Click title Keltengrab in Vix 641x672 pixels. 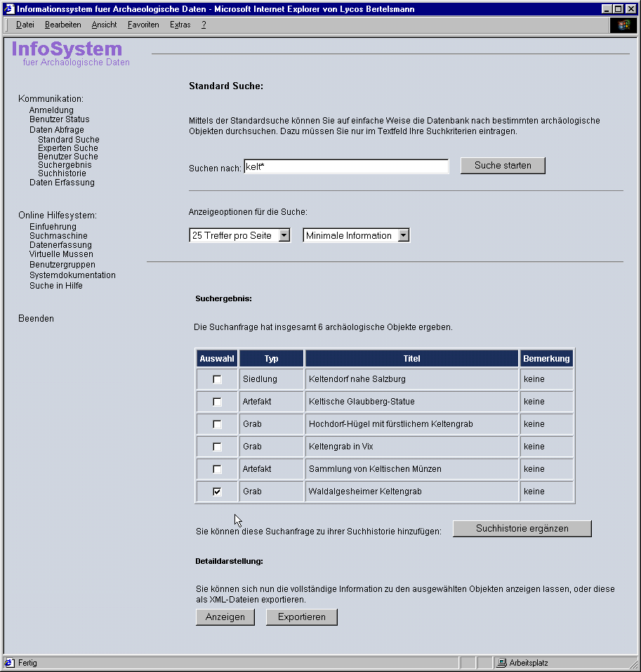pos(341,447)
